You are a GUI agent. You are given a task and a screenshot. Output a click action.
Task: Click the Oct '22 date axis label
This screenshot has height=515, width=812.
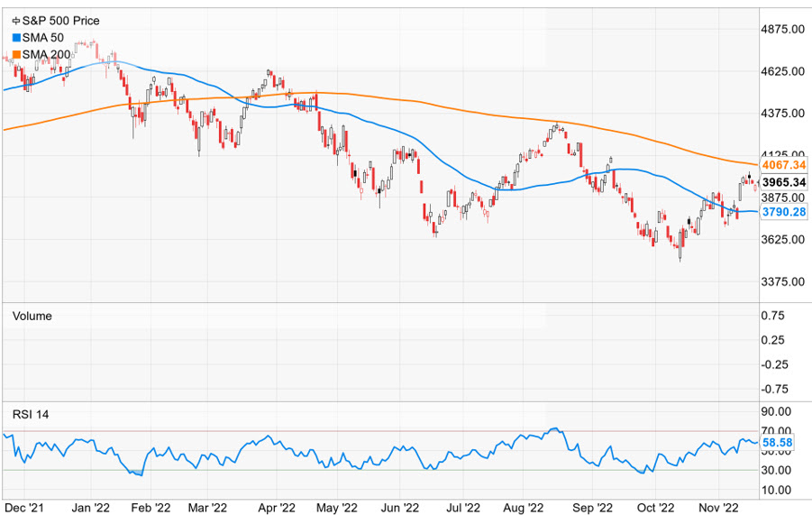[655, 508]
